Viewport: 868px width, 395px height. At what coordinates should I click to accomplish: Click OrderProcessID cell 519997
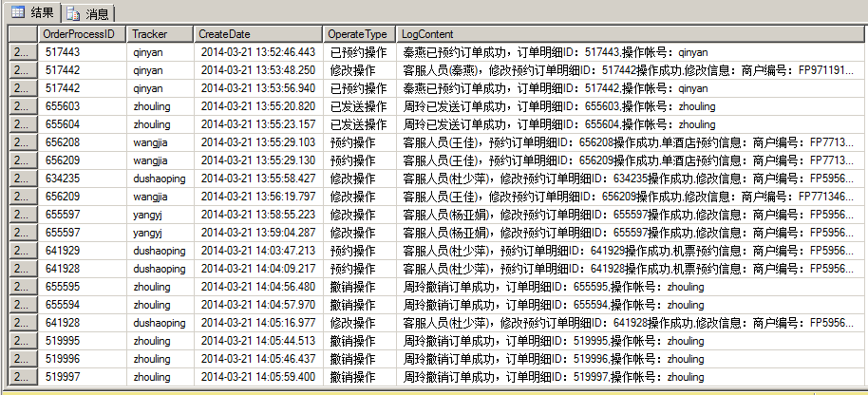click(x=83, y=377)
